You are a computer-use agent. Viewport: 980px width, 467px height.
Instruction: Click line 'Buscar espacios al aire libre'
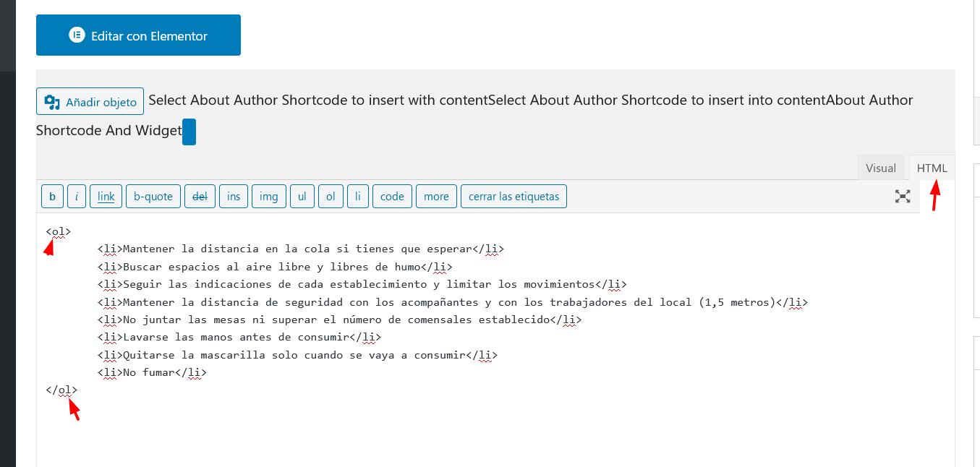tap(275, 267)
